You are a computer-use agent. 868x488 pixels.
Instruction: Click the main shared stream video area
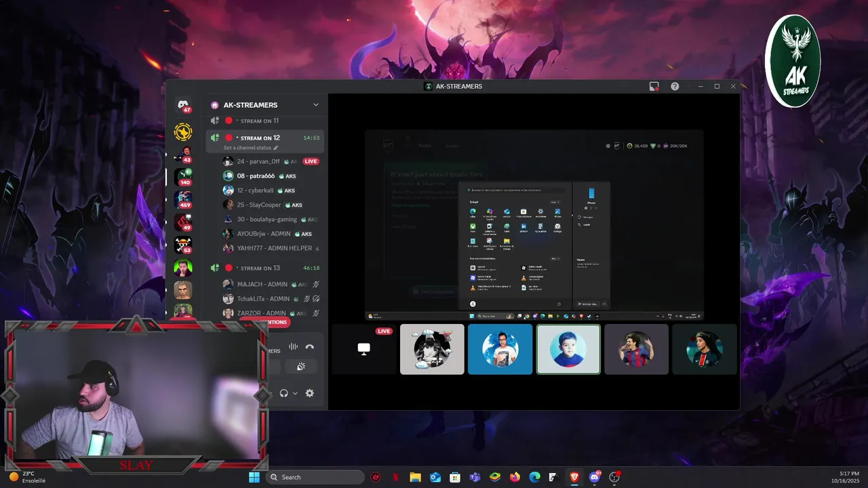point(534,225)
